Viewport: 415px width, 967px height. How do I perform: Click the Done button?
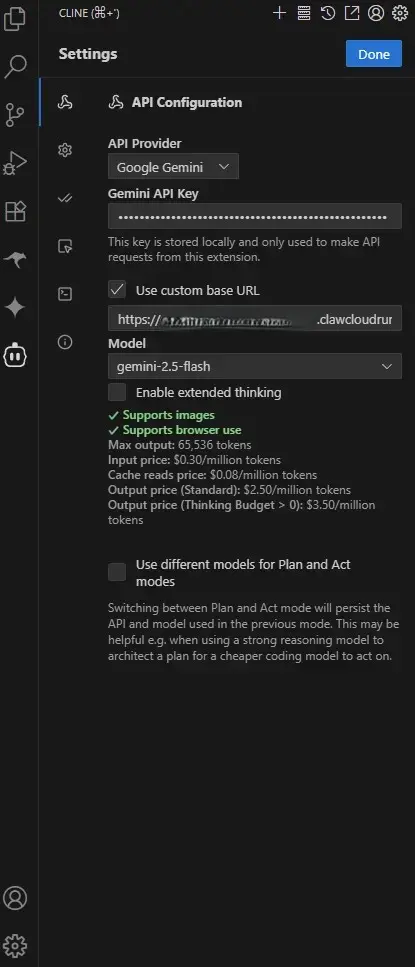(x=374, y=54)
